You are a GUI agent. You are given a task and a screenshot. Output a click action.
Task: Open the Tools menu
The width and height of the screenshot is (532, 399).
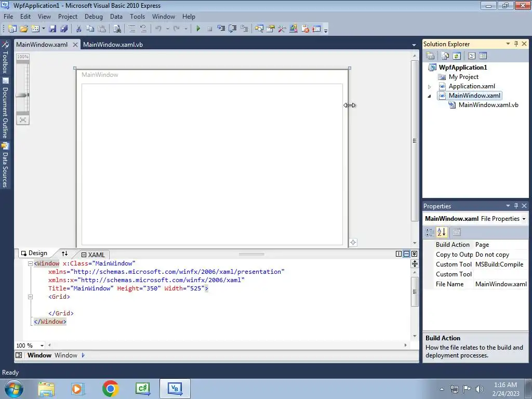pyautogui.click(x=137, y=16)
